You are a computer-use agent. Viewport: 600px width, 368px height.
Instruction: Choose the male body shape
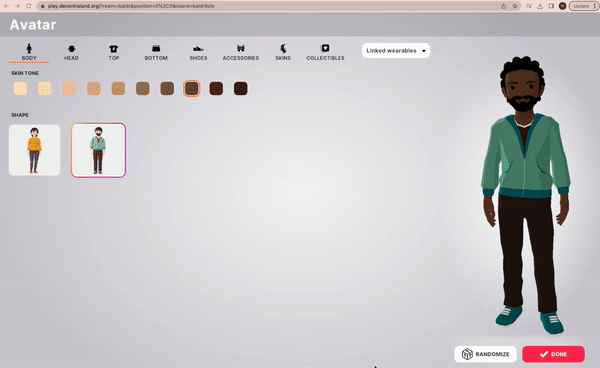click(98, 150)
